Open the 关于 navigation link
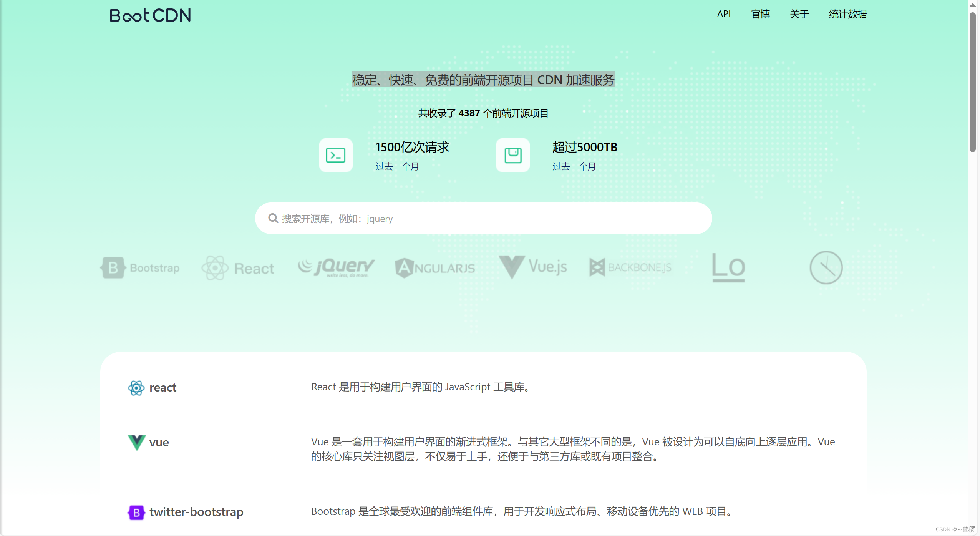Screen dimensions: 980x536 point(799,14)
